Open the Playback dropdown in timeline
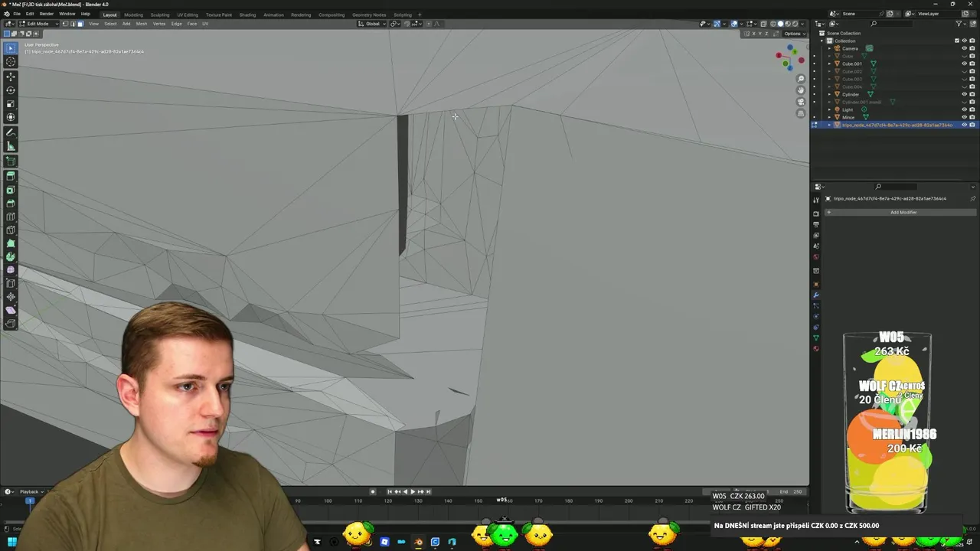The width and height of the screenshot is (980, 551). click(x=31, y=491)
